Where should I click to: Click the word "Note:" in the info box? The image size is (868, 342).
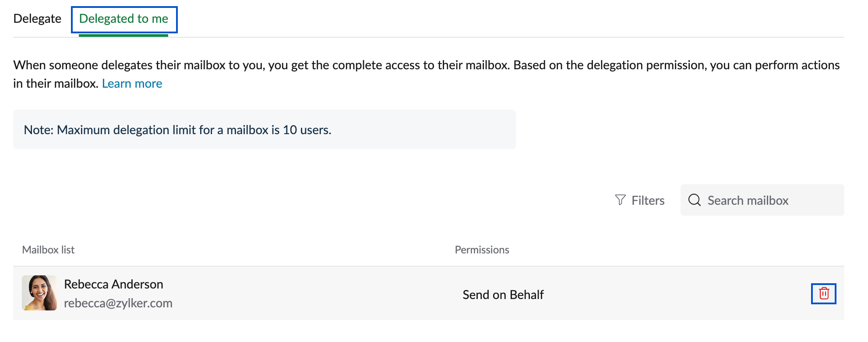tap(39, 130)
